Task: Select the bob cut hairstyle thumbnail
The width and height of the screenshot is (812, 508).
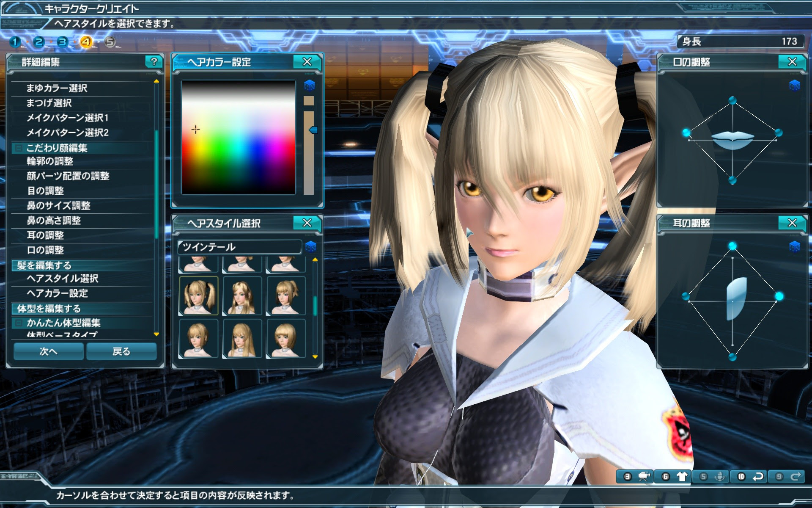Action: tap(286, 339)
